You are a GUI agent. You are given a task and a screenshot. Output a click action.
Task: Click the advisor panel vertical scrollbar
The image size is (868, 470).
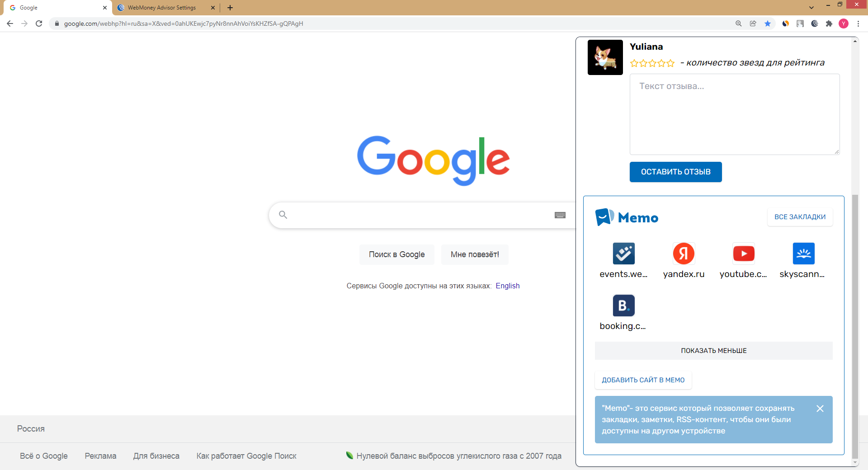pos(855,326)
